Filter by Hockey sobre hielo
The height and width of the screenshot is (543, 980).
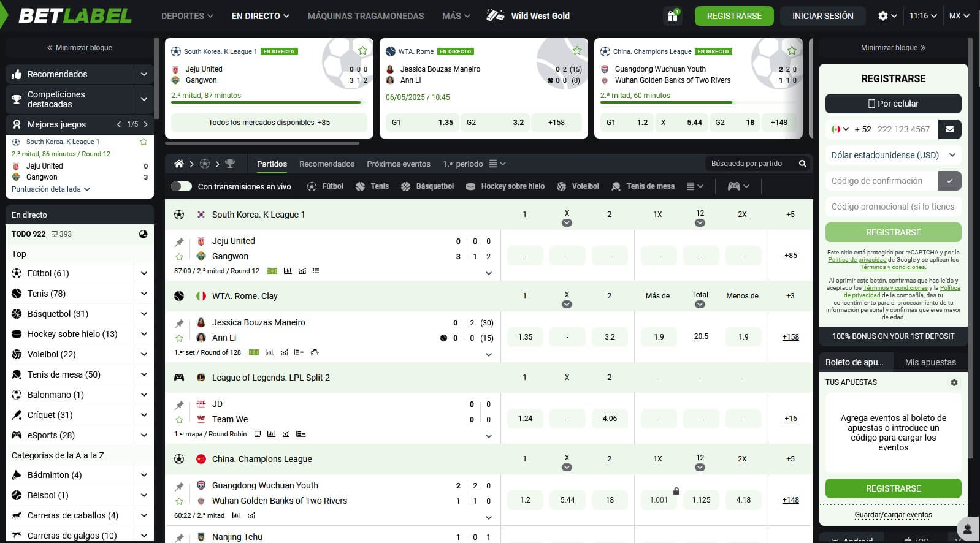(x=505, y=186)
